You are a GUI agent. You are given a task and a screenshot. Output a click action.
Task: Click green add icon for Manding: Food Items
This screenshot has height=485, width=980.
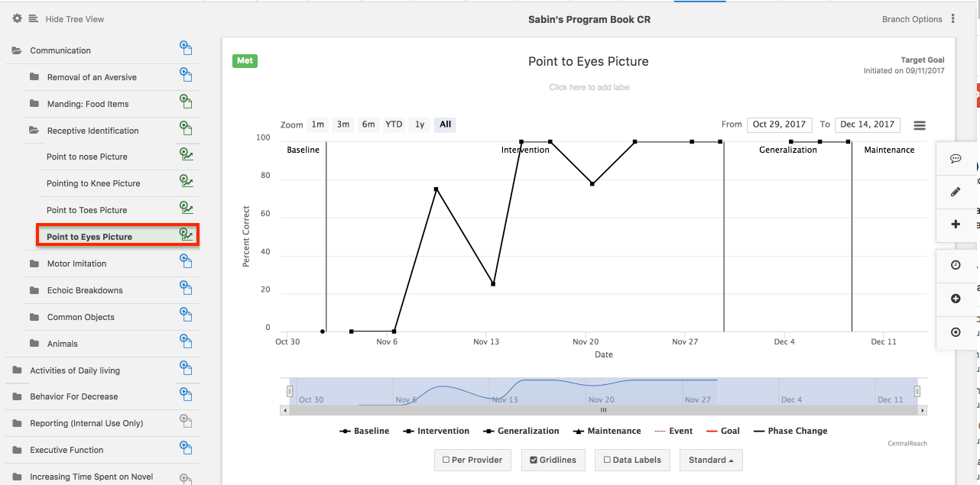click(185, 102)
